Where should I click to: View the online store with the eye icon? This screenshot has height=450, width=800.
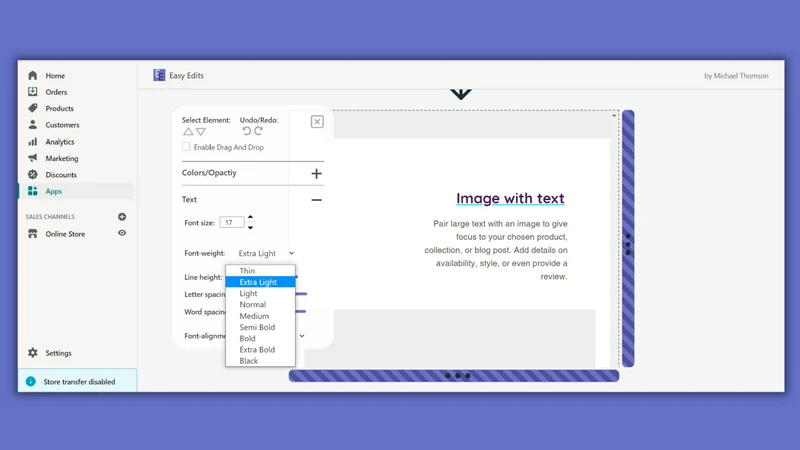point(122,233)
